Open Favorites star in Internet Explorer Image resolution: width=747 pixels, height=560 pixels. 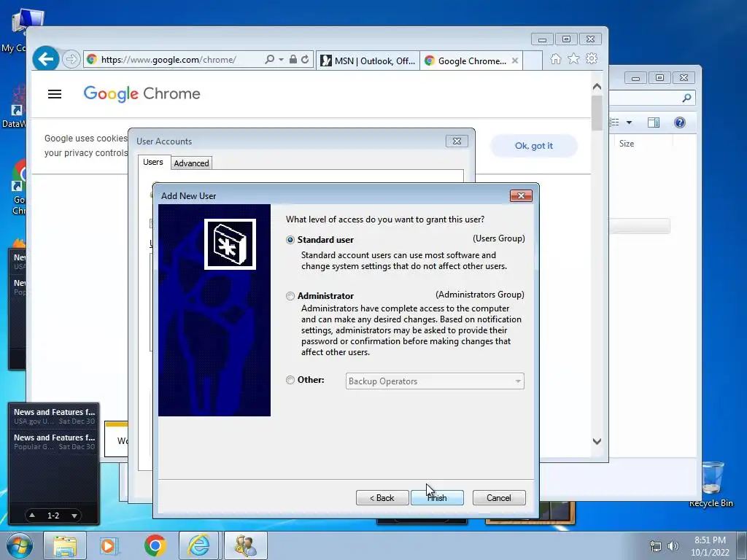(573, 58)
